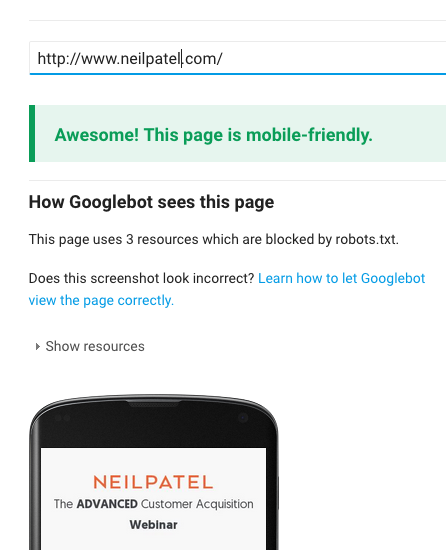The width and height of the screenshot is (446, 550).
Task: Follow the 'view the page correctly' link text
Action: (x=101, y=301)
